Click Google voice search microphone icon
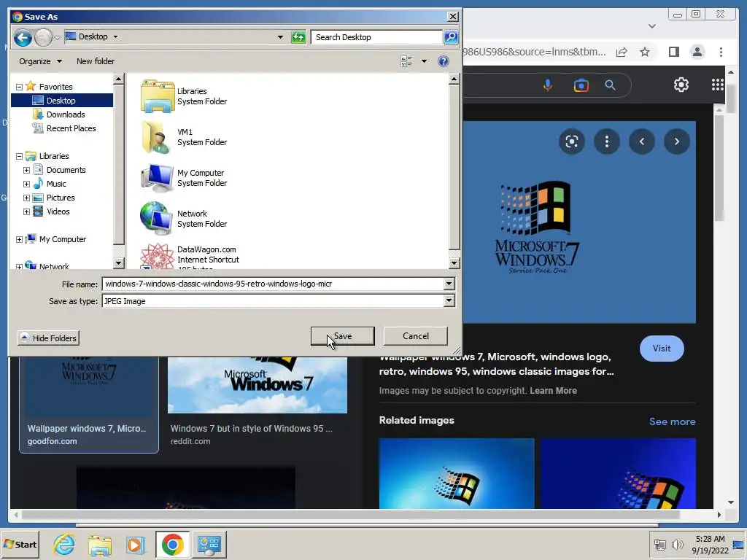Image resolution: width=747 pixels, height=560 pixels. tap(548, 85)
